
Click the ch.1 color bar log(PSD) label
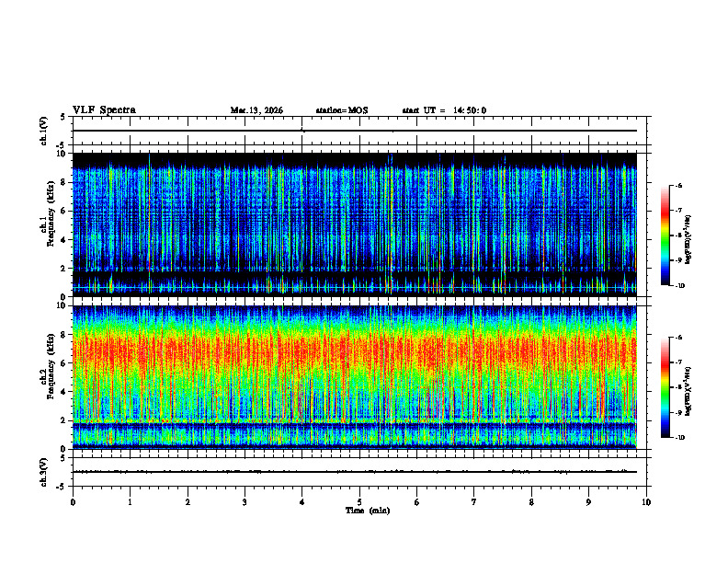click(688, 239)
